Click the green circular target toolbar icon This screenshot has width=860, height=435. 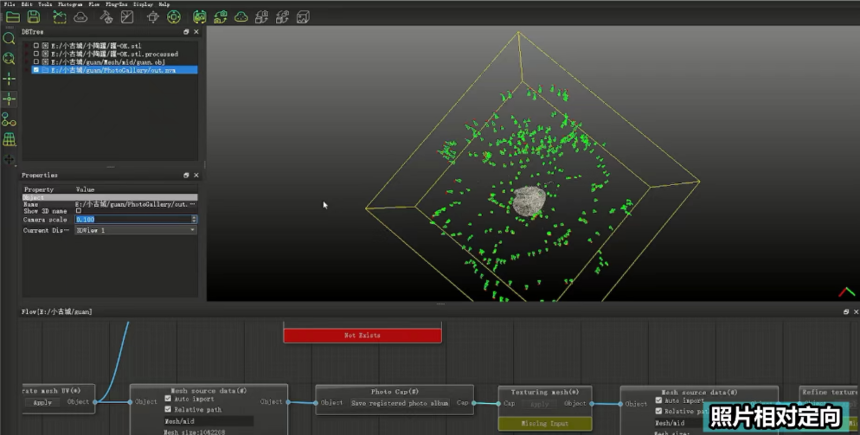pyautogui.click(x=174, y=17)
